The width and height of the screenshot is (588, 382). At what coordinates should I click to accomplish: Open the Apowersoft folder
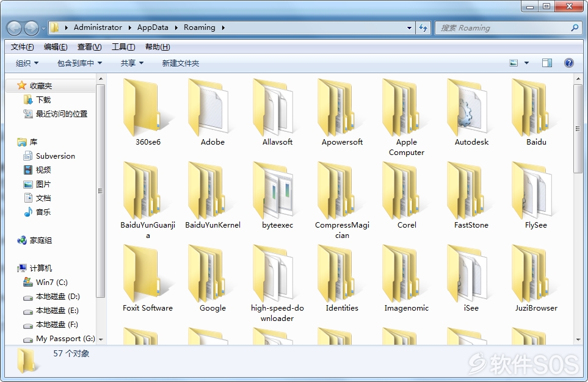[342, 112]
